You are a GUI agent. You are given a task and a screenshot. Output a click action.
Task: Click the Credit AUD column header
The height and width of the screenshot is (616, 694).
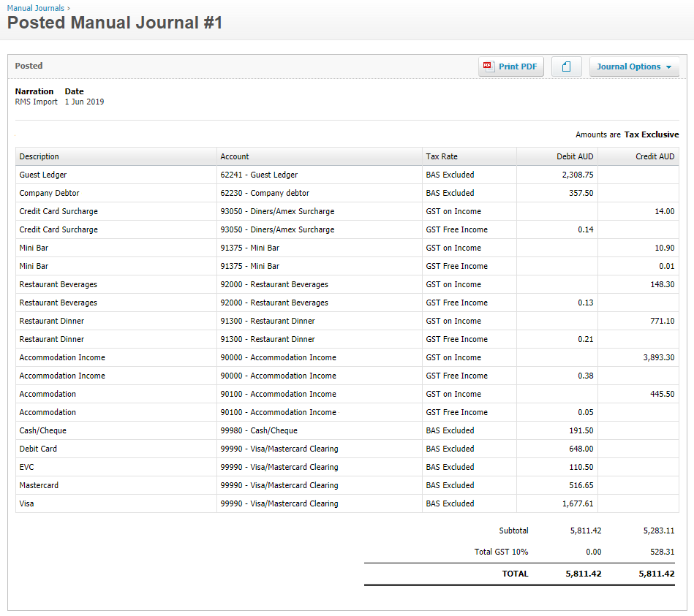pyautogui.click(x=638, y=156)
